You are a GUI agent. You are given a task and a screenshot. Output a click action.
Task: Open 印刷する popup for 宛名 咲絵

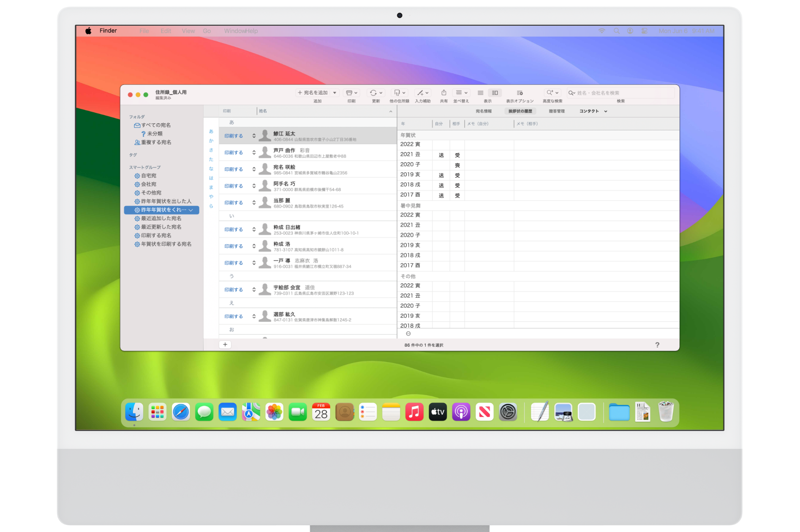[239, 169]
